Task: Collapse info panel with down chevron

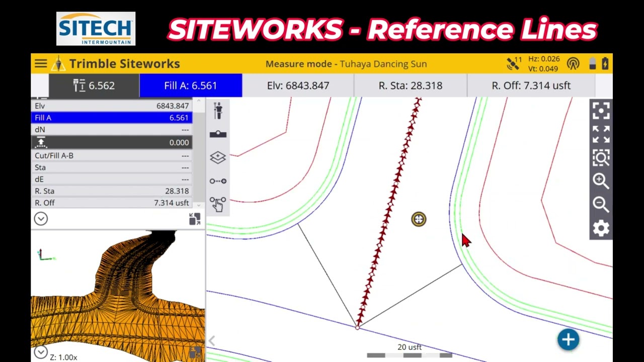Action: pos(41,219)
